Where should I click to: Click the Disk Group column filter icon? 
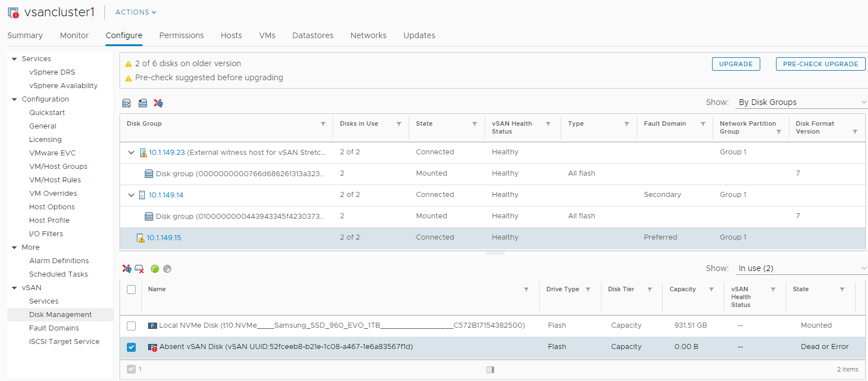pos(323,124)
